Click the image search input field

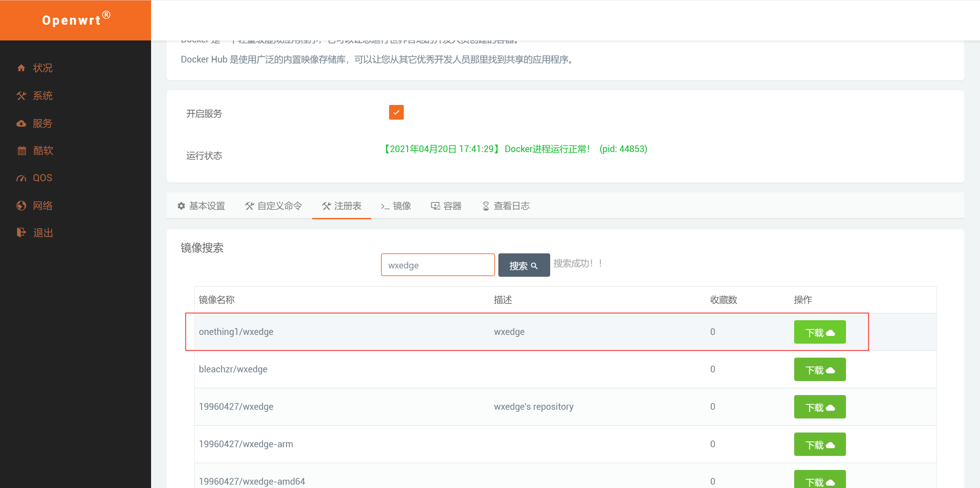438,265
